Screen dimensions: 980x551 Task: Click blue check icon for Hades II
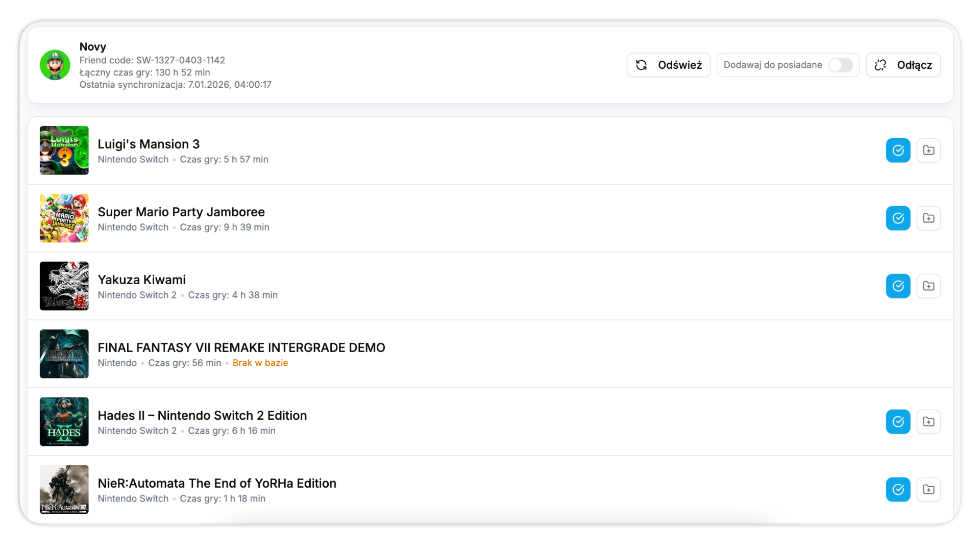click(x=898, y=422)
